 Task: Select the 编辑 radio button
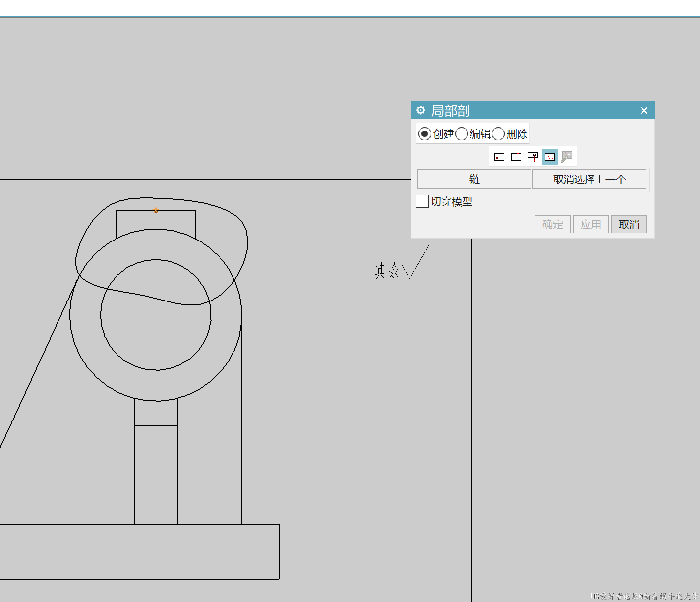coord(462,134)
